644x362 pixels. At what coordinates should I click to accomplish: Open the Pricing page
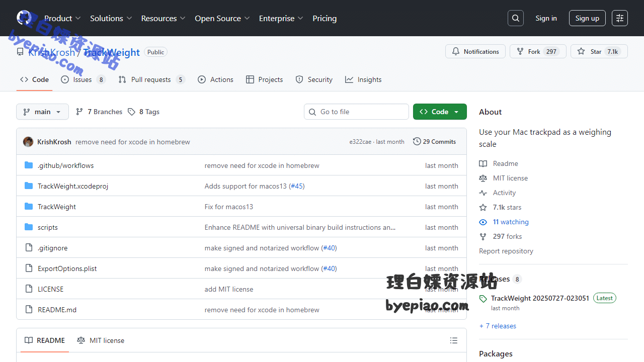click(x=325, y=18)
